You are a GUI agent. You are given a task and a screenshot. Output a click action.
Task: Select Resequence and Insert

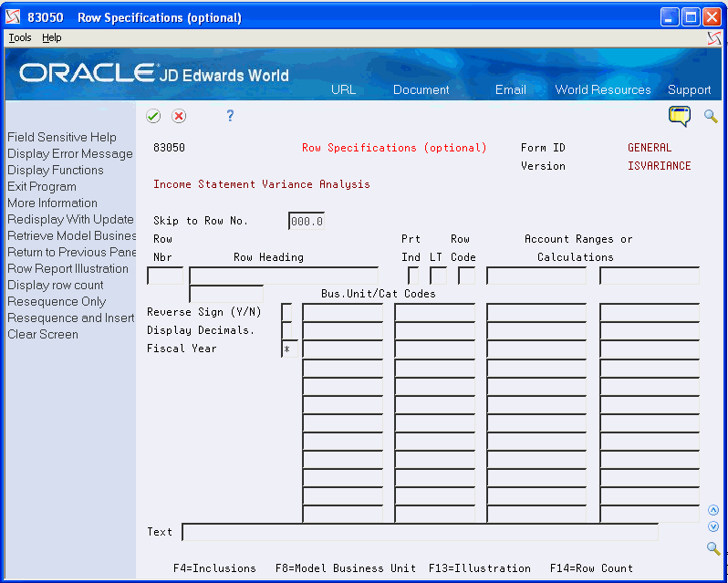(x=71, y=318)
